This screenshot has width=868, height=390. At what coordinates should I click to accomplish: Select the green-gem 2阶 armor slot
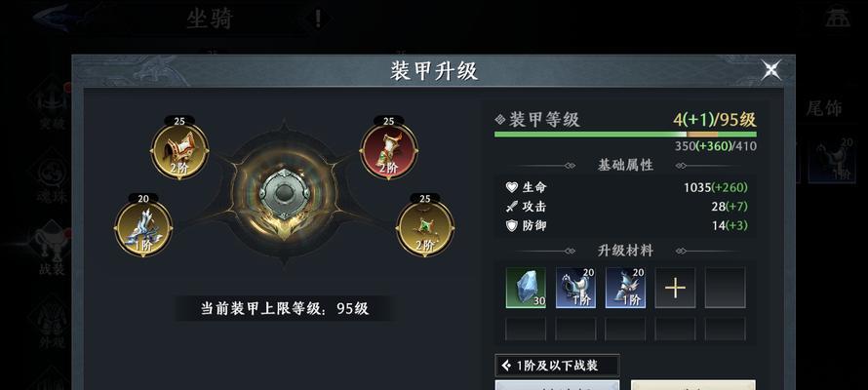pos(425,228)
